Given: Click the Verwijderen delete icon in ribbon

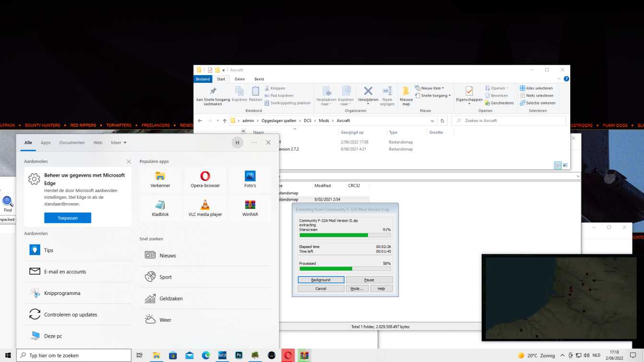Looking at the screenshot, I should point(368,91).
